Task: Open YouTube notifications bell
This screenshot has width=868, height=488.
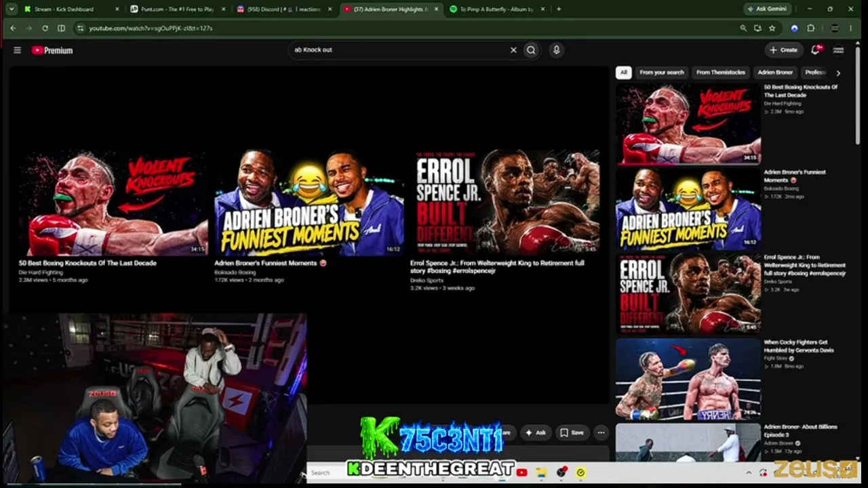Action: tap(816, 49)
